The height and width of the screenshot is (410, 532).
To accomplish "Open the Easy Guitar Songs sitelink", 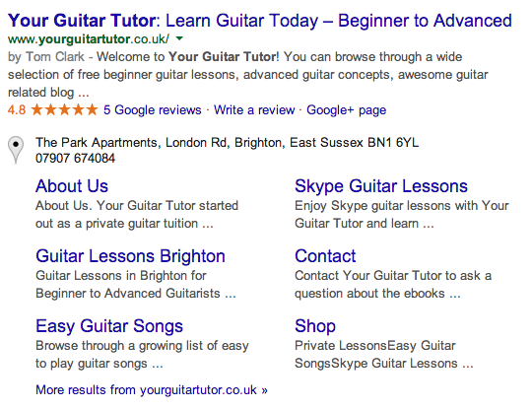I will click(109, 326).
